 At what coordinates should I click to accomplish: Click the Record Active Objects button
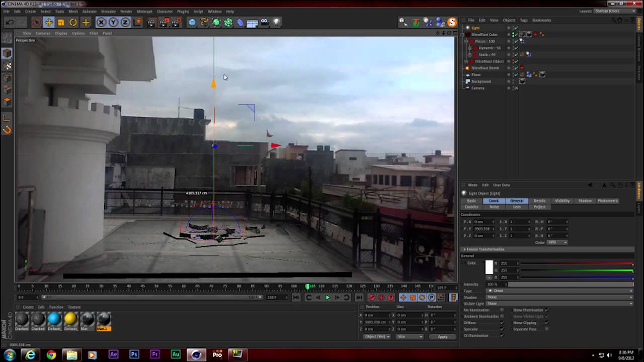click(x=372, y=298)
